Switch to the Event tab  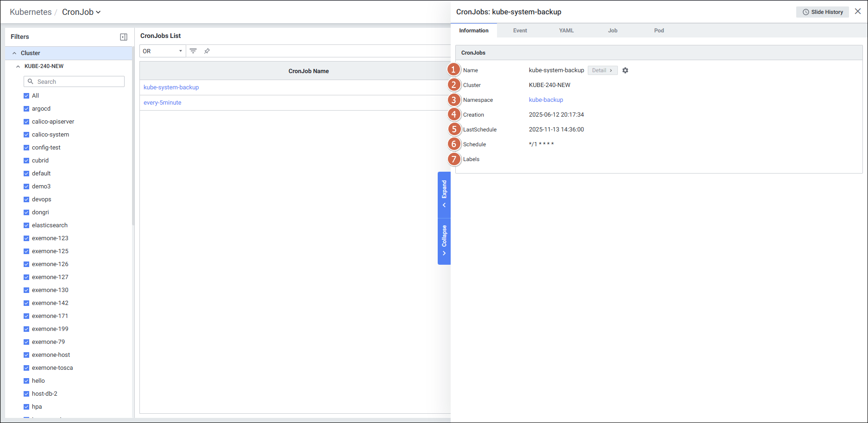click(520, 31)
